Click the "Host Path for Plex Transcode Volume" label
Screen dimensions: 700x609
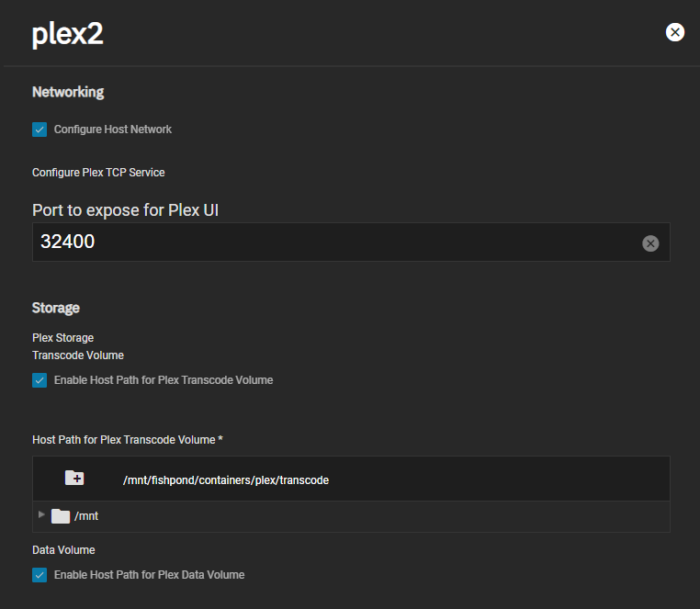(127, 440)
